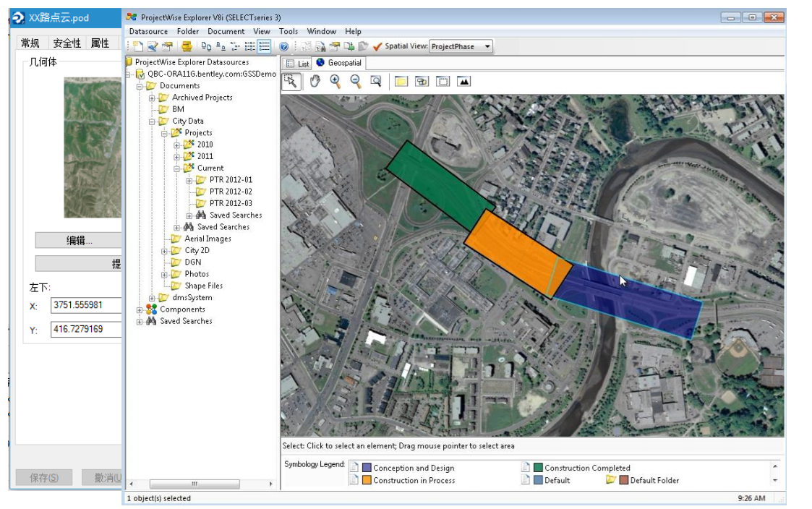Expand the Archived Projects folder
The image size is (812, 509).
point(152,98)
